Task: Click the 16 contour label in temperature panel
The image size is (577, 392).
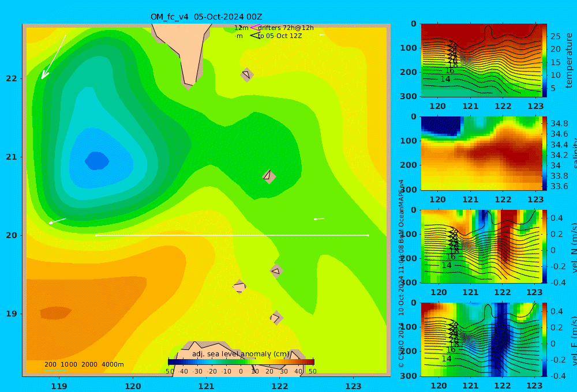Action: click(x=449, y=70)
